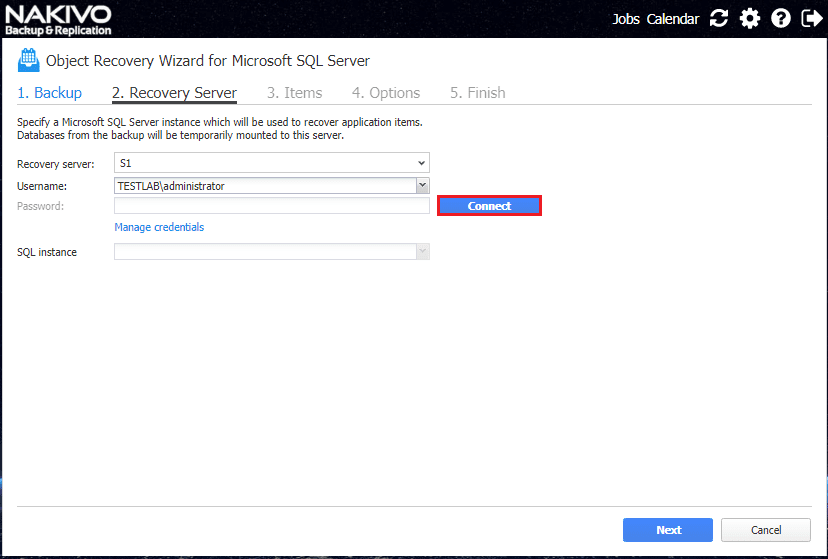
Task: Open help with the question mark icon
Action: [781, 19]
